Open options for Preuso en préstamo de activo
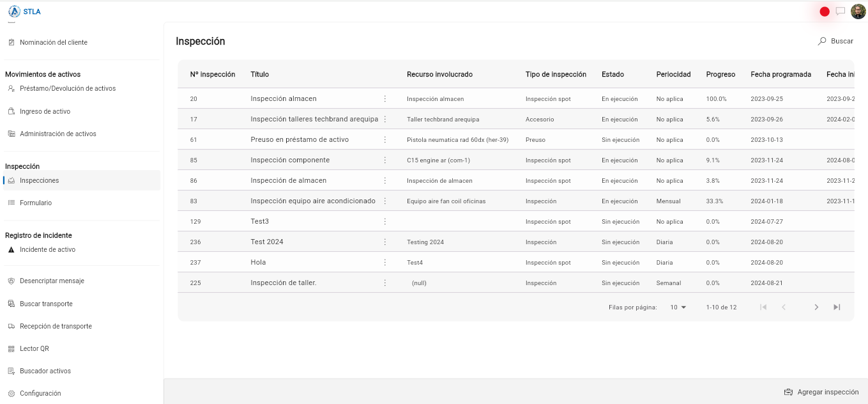 385,139
